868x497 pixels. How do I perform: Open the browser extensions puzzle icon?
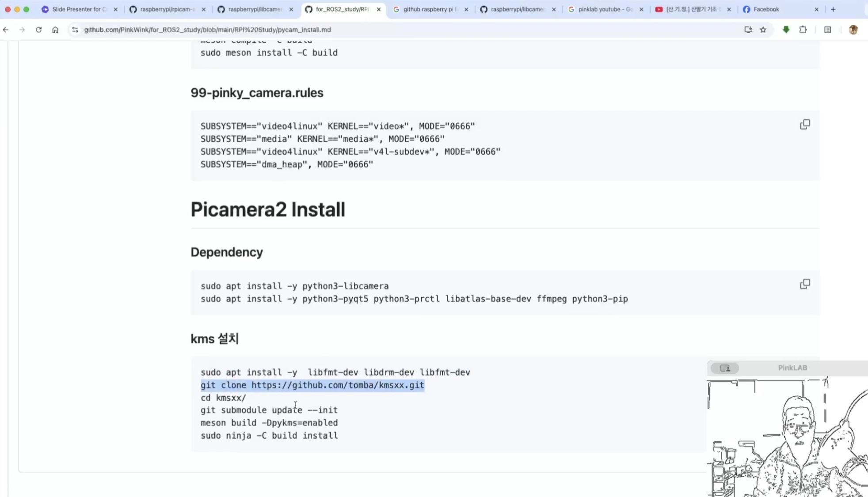[x=803, y=30]
